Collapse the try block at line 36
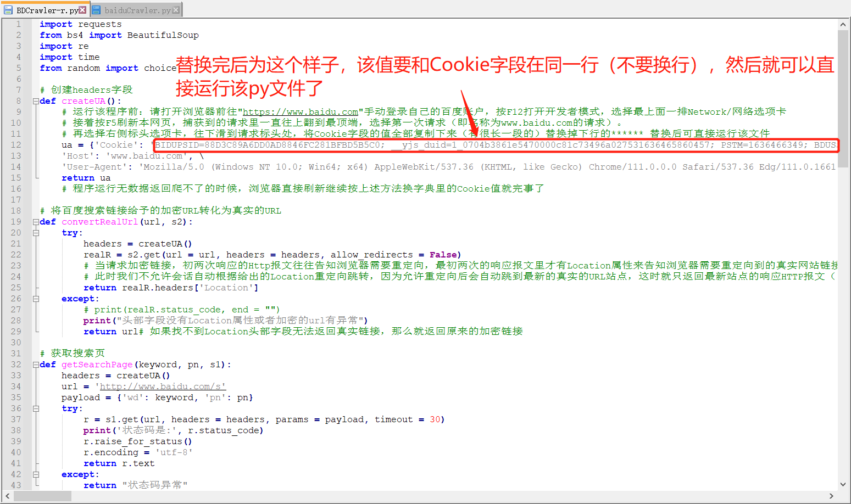 [x=36, y=408]
